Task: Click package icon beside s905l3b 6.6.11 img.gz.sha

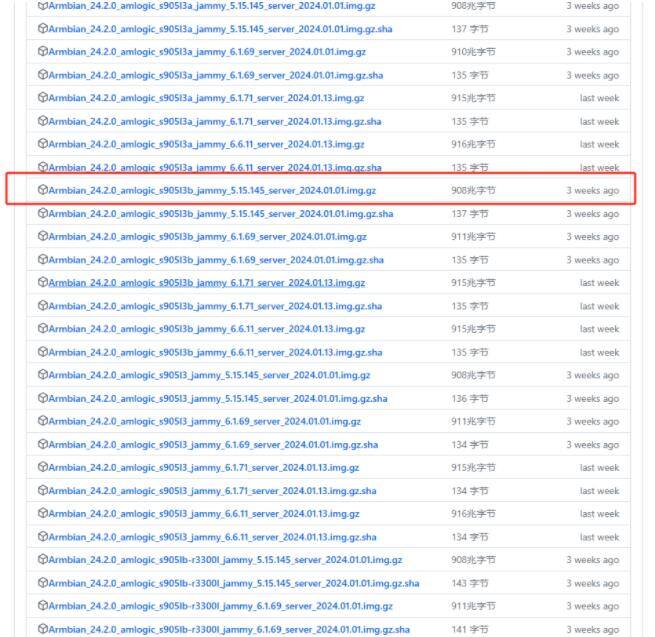Action: (x=42, y=352)
